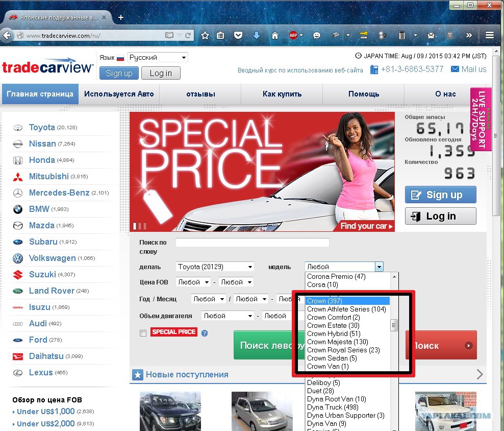Open the Главная страница tab
The height and width of the screenshot is (431, 504).
[x=40, y=94]
